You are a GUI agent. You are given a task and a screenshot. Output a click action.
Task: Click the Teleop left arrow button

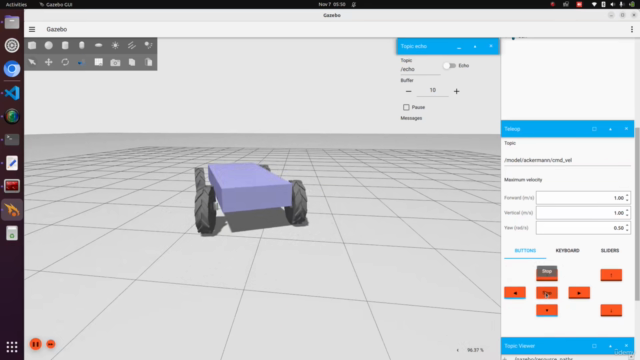click(515, 293)
